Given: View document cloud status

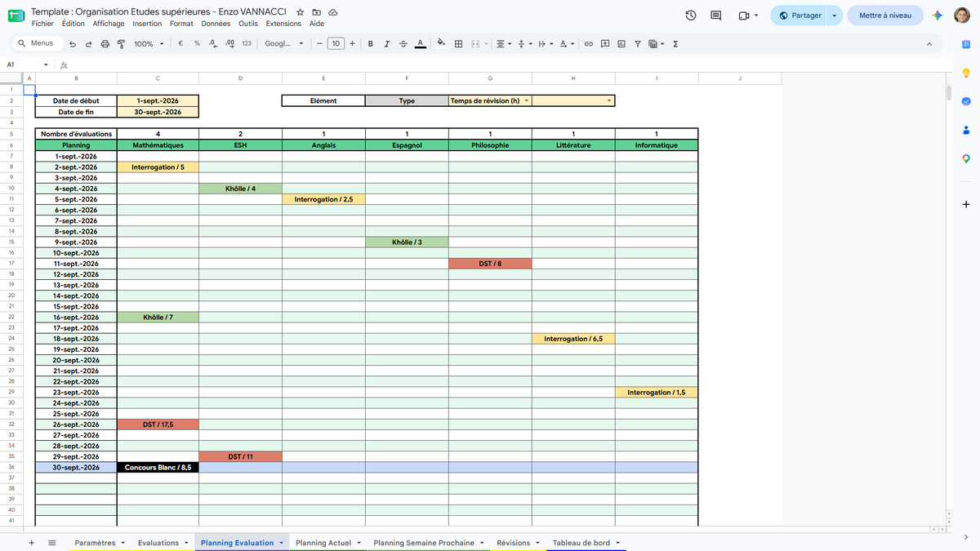Looking at the screenshot, I should pyautogui.click(x=333, y=13).
